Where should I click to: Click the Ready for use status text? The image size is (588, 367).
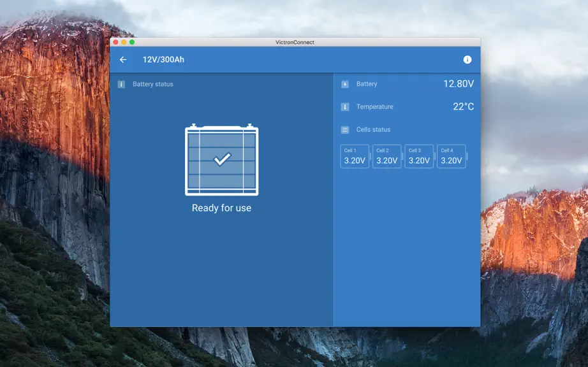pyautogui.click(x=222, y=208)
